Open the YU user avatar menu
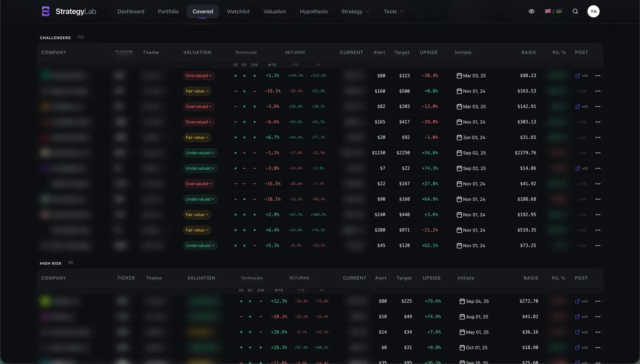The width and height of the screenshot is (640, 364). tap(594, 11)
